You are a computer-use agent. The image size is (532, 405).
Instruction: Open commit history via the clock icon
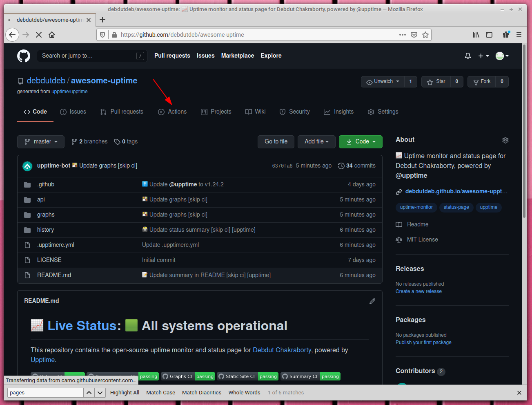point(341,166)
